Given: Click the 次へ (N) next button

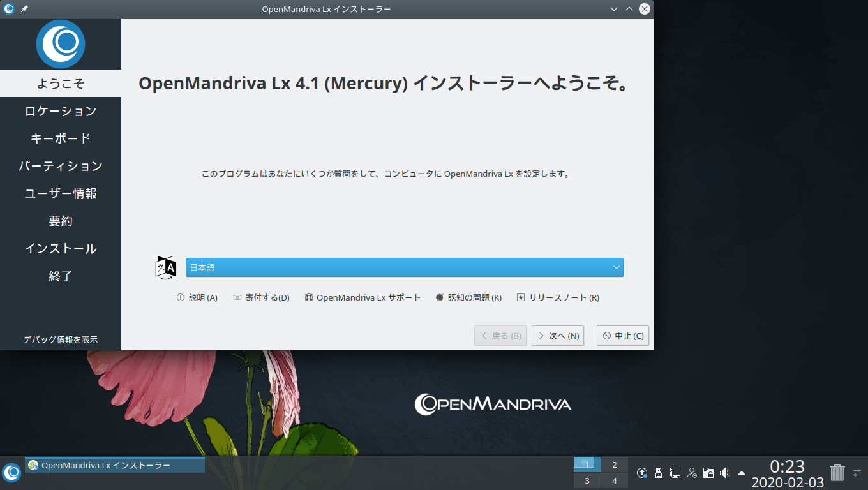Looking at the screenshot, I should point(558,336).
